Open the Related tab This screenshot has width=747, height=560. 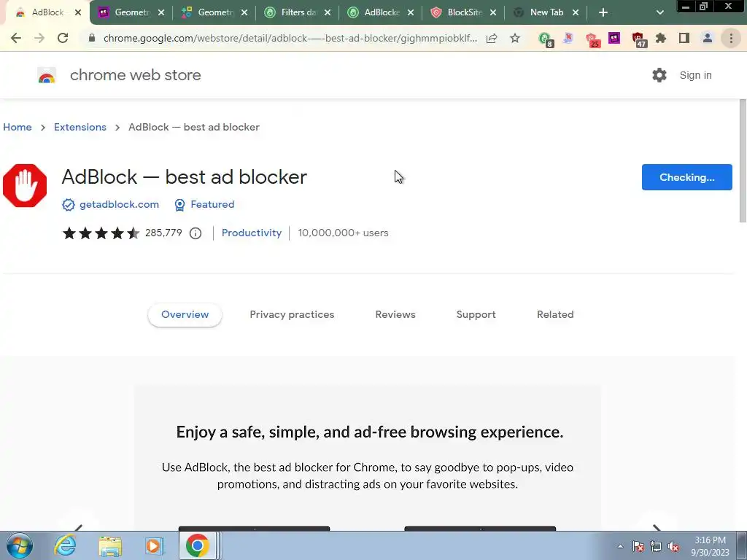555,315
